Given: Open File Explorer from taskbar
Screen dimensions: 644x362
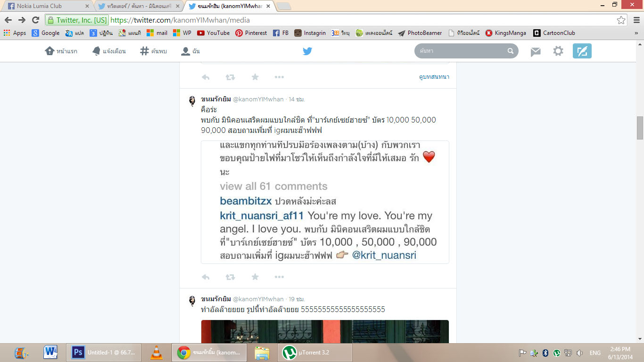Looking at the screenshot, I should (x=262, y=353).
